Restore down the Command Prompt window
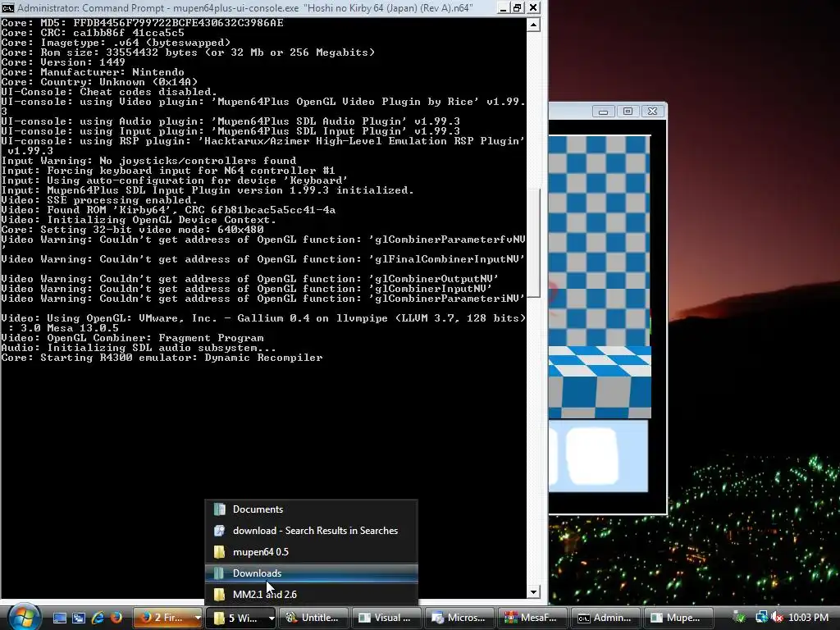The height and width of the screenshot is (630, 840). pos(518,8)
